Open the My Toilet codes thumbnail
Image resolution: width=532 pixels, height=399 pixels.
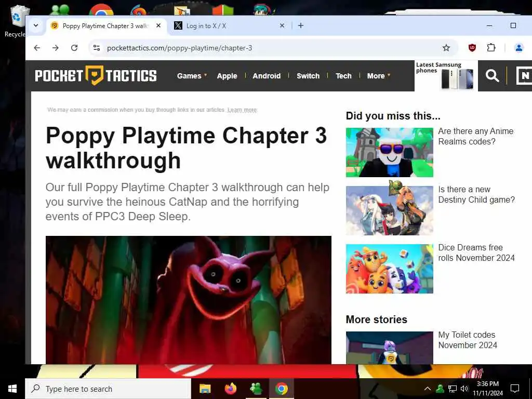click(390, 348)
